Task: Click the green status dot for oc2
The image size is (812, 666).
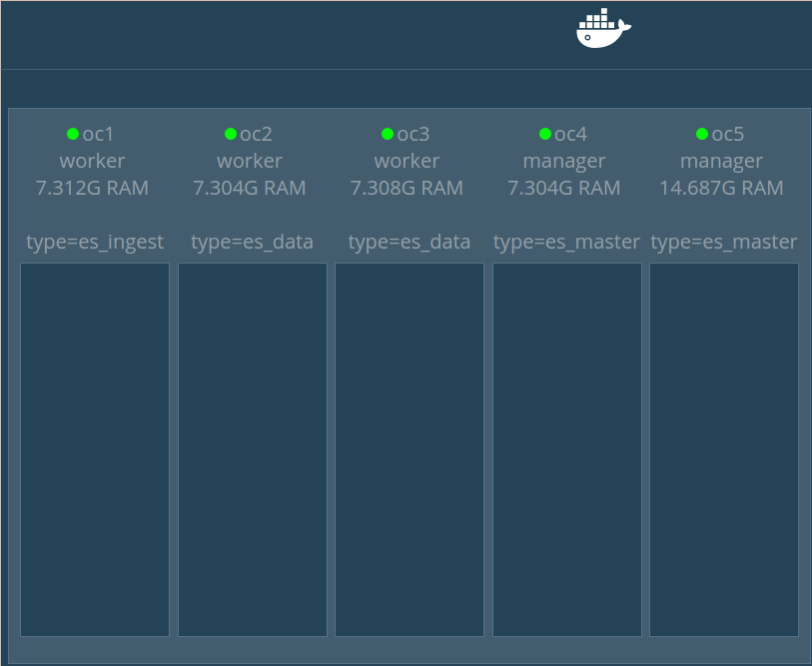Action: click(231, 134)
